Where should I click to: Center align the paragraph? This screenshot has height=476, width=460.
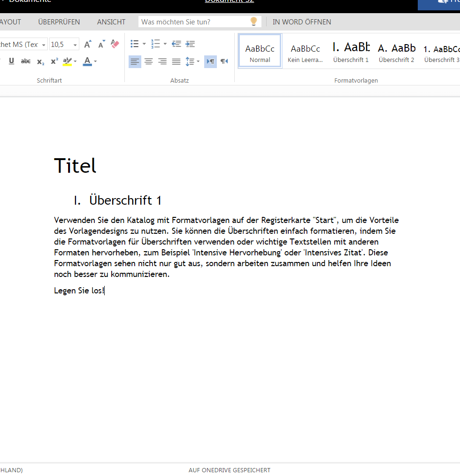pos(149,61)
